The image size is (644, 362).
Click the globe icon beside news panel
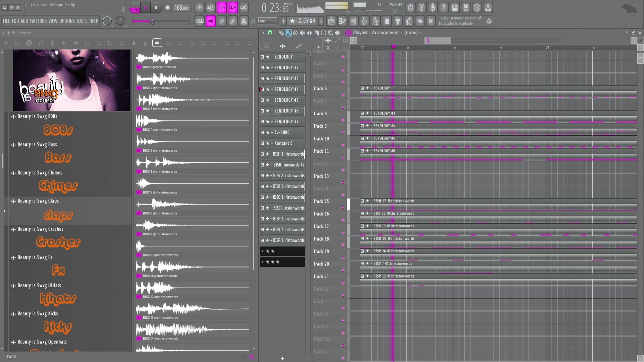click(x=489, y=21)
